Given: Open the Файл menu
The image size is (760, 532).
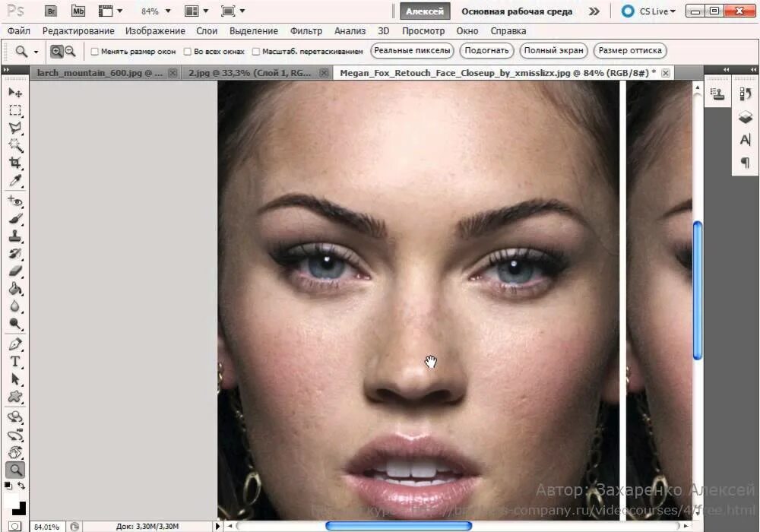Looking at the screenshot, I should [x=19, y=31].
